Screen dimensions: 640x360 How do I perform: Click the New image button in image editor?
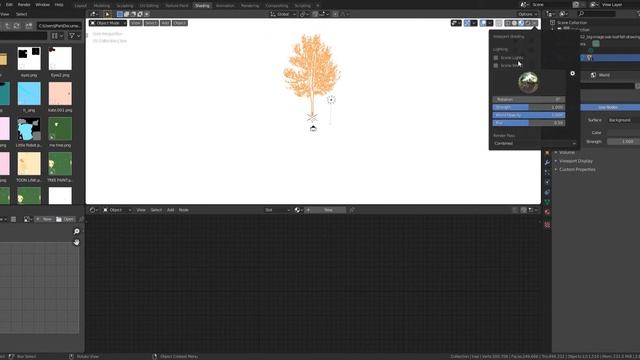click(43, 219)
